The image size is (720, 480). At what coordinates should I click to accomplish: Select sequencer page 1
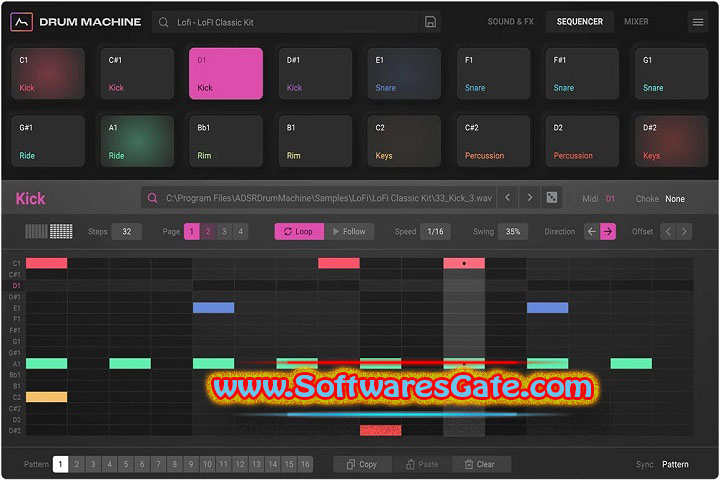click(x=191, y=232)
